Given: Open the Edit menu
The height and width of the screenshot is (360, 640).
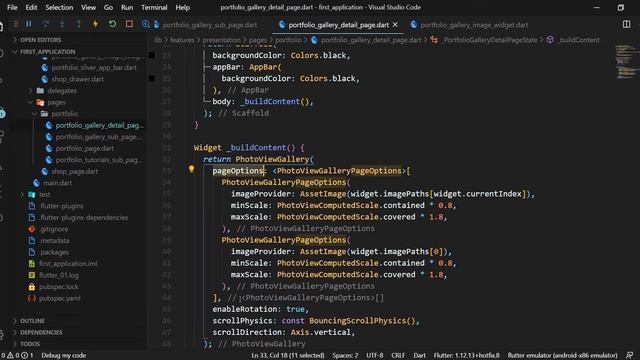Looking at the screenshot, I should (31, 7).
